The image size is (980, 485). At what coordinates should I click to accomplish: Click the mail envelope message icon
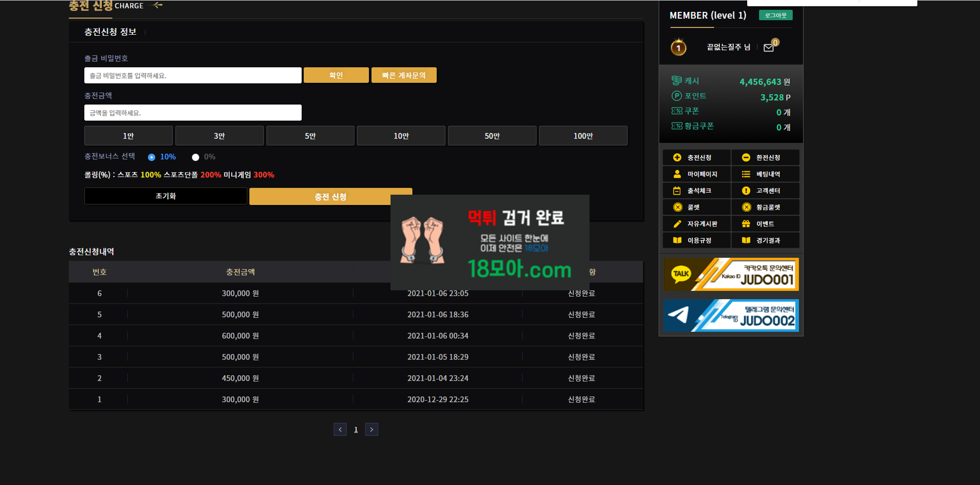point(768,48)
